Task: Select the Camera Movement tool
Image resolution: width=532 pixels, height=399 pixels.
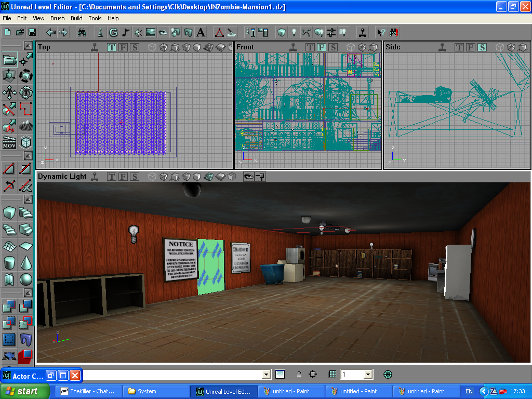Action: click(x=9, y=60)
